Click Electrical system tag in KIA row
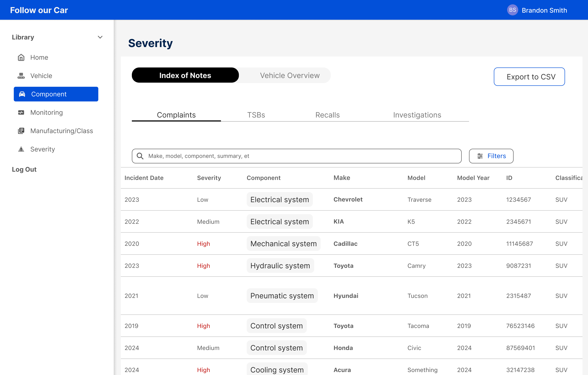This screenshot has height=375, width=588. pos(280,221)
